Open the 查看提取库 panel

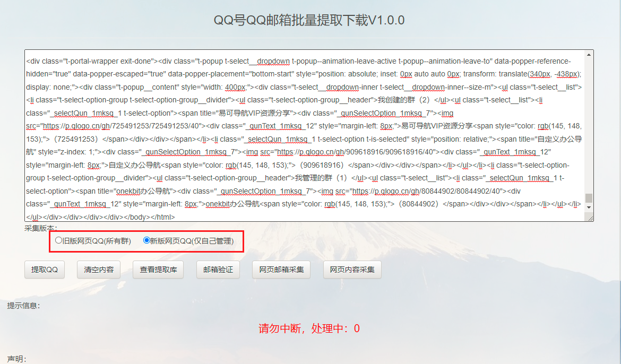(158, 270)
